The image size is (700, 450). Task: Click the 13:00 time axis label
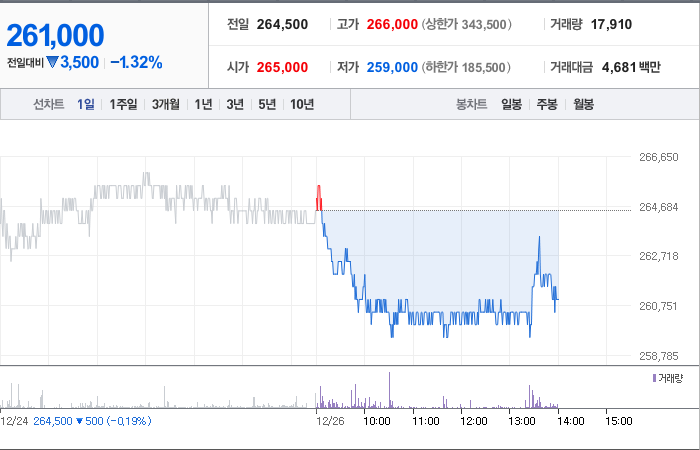(x=522, y=421)
